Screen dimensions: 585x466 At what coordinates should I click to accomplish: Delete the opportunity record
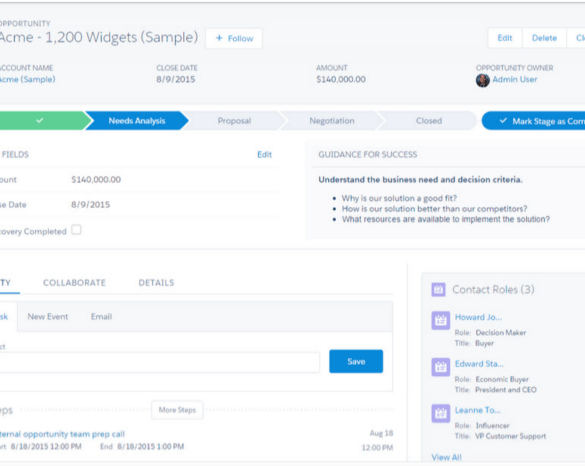(544, 38)
